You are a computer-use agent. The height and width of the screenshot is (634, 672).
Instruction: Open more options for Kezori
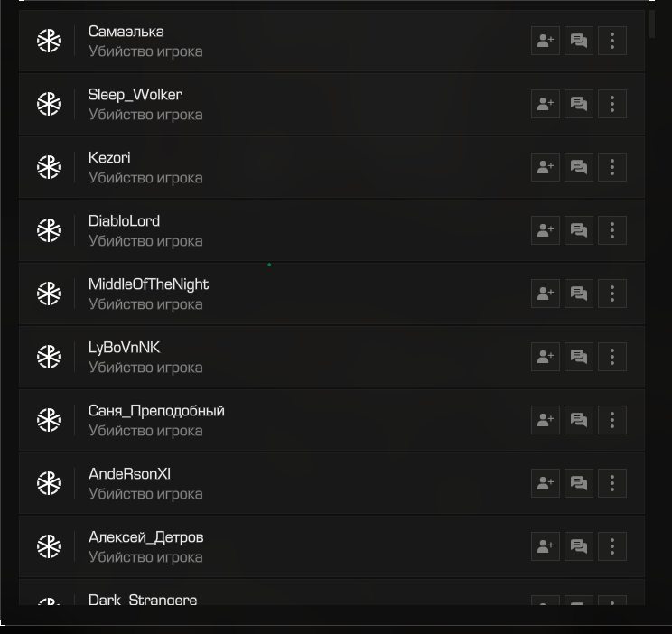pos(612,167)
